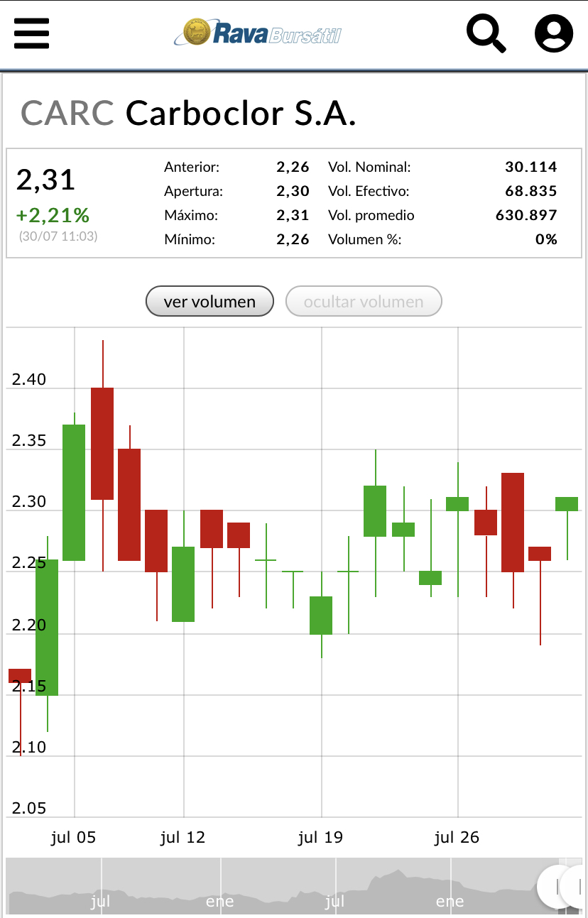Click the jul 19 date axis label
The image size is (588, 918).
click(x=320, y=838)
